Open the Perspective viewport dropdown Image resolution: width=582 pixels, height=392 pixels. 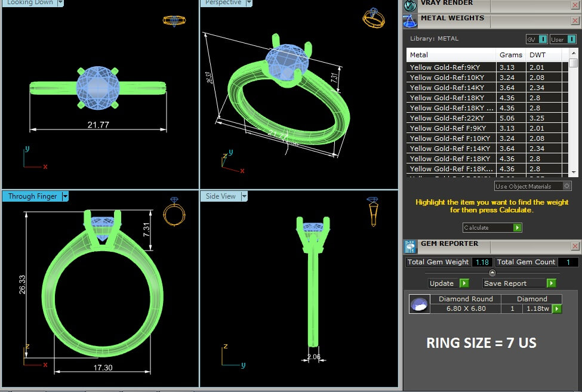pos(248,3)
